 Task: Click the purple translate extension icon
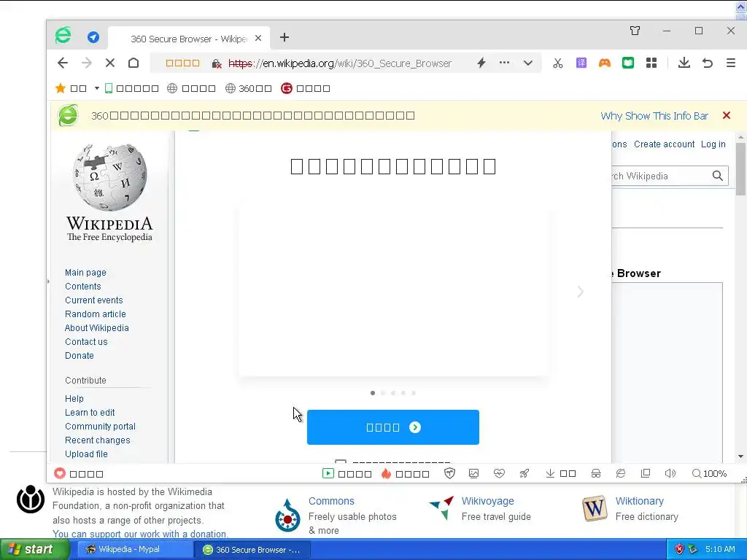(581, 63)
